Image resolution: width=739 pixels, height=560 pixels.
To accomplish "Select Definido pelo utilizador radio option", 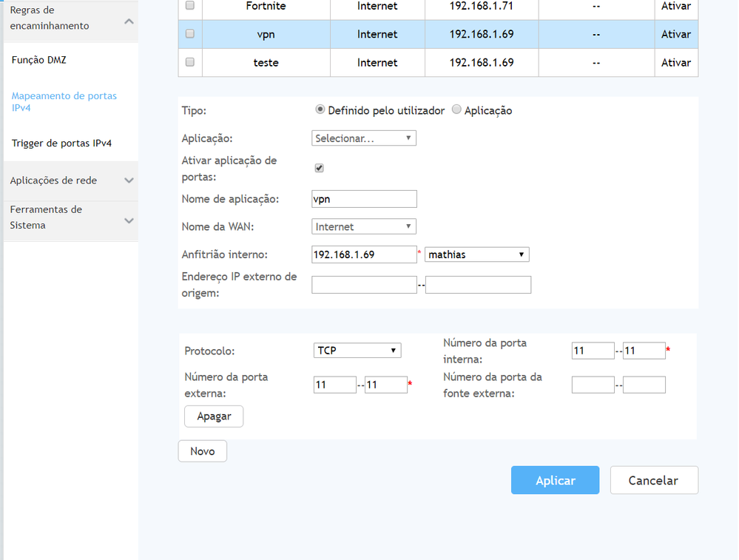I will (x=320, y=110).
